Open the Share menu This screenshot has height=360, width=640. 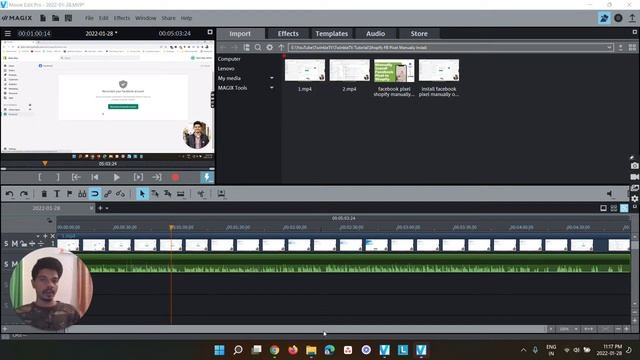(168, 18)
